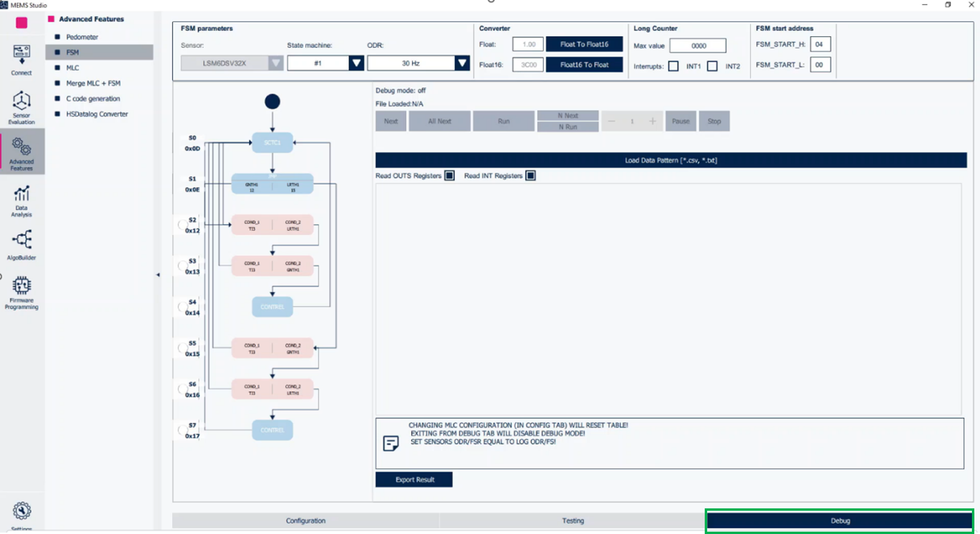Toggle Read INT Registers

tap(530, 176)
